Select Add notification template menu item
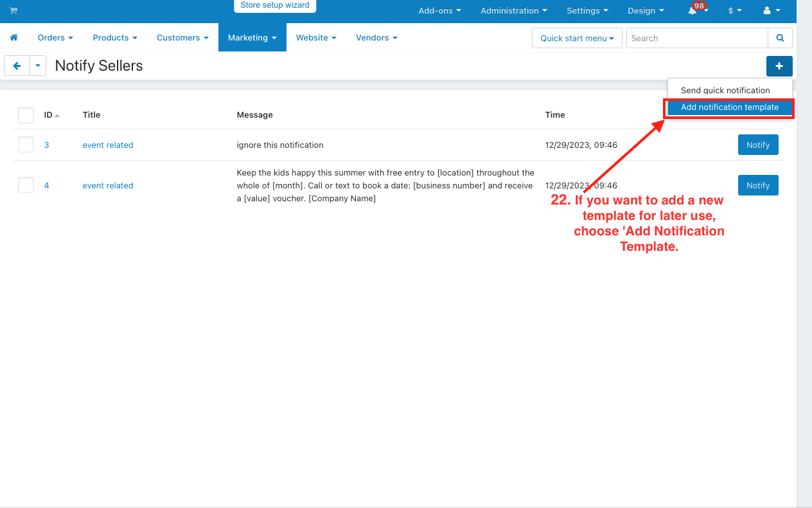This screenshot has width=812, height=508. 729,107
